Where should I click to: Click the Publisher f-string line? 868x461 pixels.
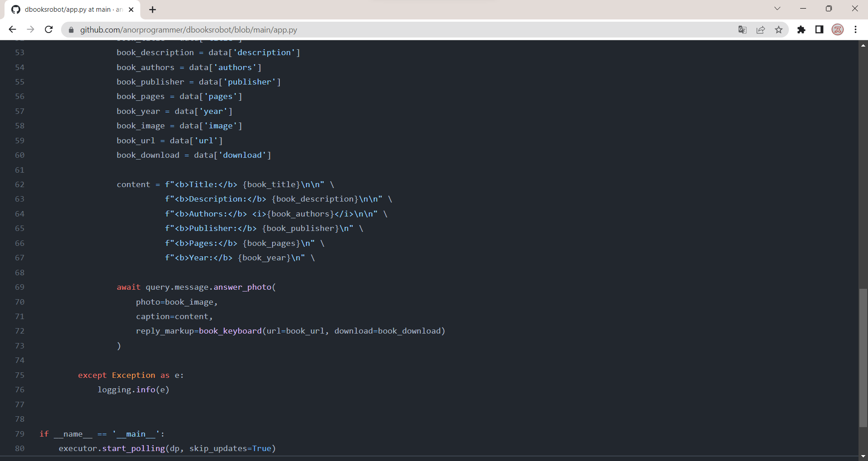point(264,228)
